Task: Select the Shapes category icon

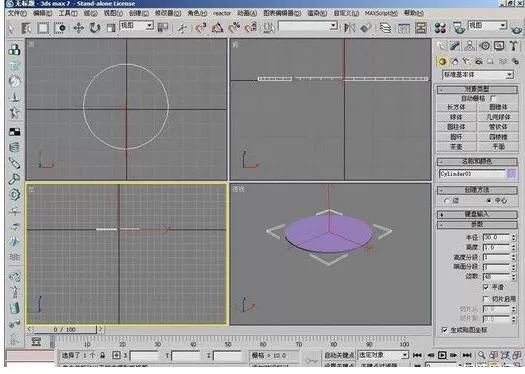Action: point(455,61)
